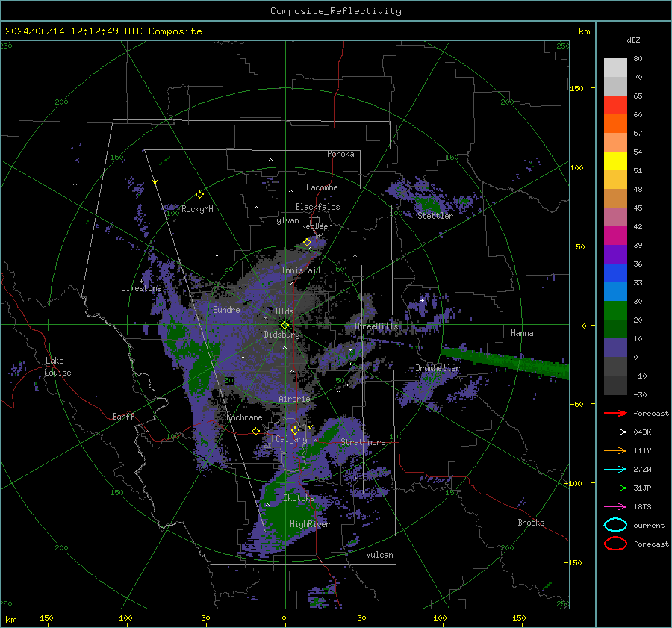Click the Banff label on map

[x=123, y=416]
